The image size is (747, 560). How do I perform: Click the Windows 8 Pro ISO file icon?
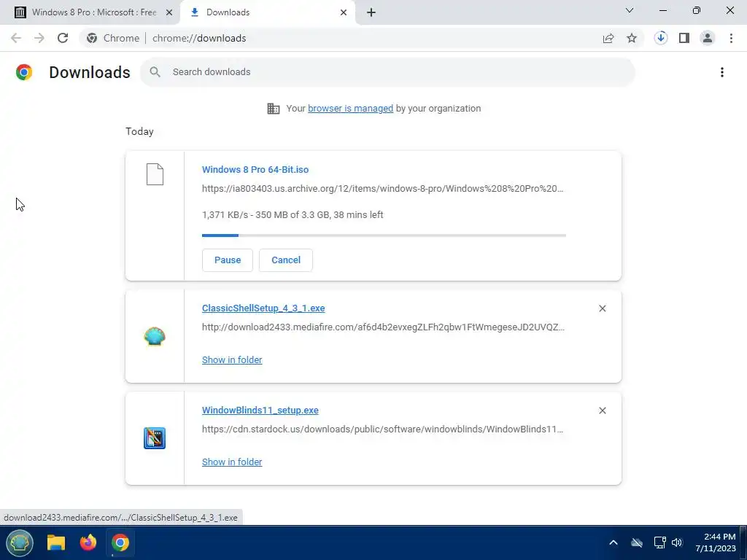155,174
